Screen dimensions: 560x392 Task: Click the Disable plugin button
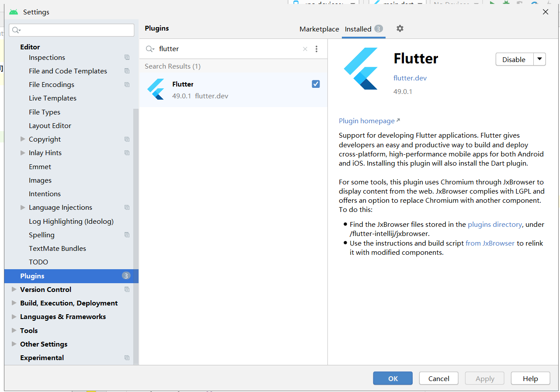click(514, 59)
